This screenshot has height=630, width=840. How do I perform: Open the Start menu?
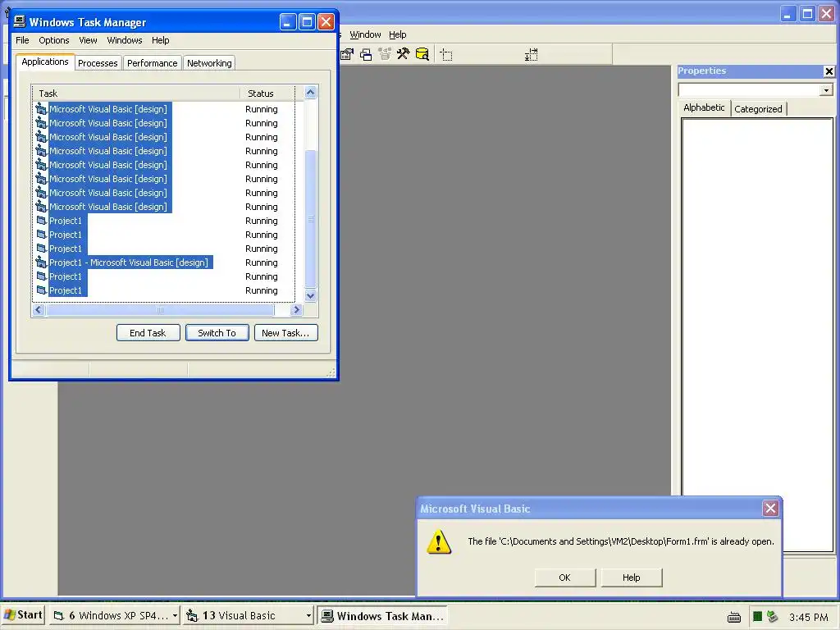pyautogui.click(x=24, y=615)
